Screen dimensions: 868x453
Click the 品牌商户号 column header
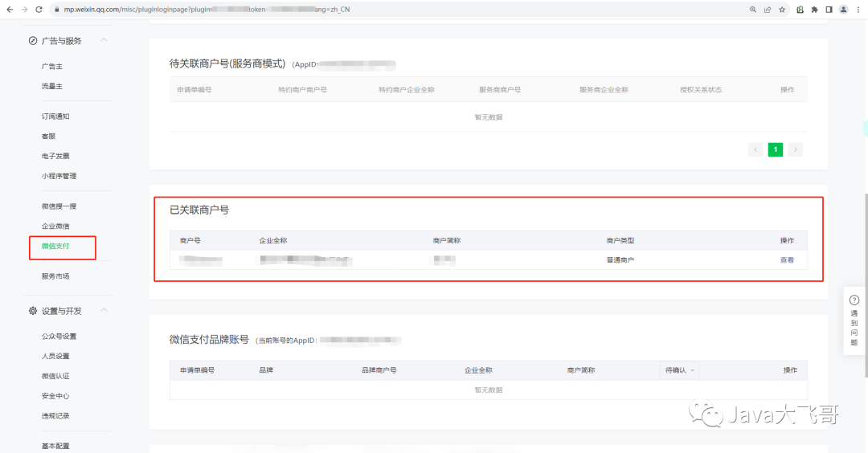tap(379, 370)
